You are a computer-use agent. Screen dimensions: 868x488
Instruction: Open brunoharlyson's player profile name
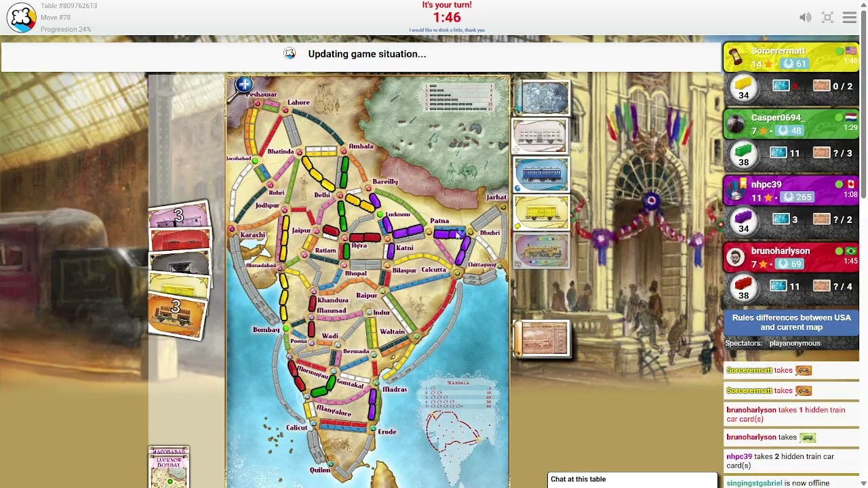point(781,251)
